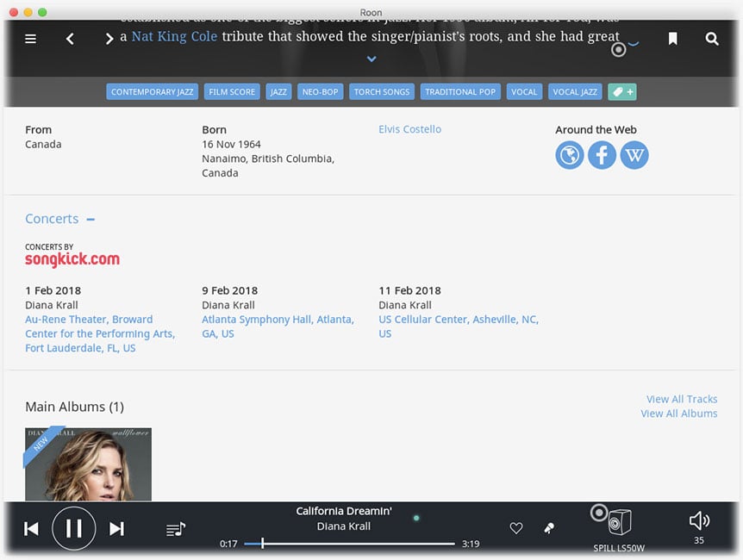
Task: Select the Vocal genre tag
Action: pos(524,92)
